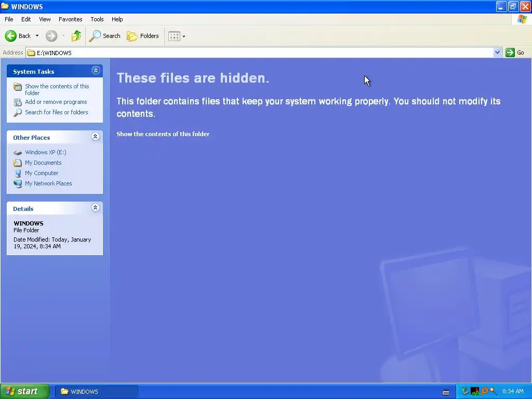
Task: Click main 'Show the contents of this folder' link
Action: [163, 134]
